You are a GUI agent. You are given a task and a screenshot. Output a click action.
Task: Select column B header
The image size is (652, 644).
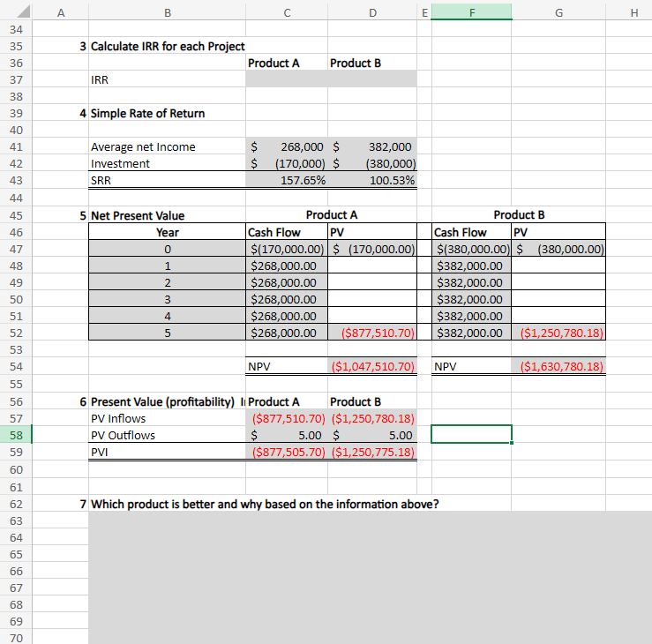[167, 12]
